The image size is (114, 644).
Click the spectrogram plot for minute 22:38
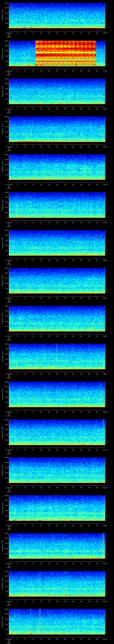click(x=57, y=357)
